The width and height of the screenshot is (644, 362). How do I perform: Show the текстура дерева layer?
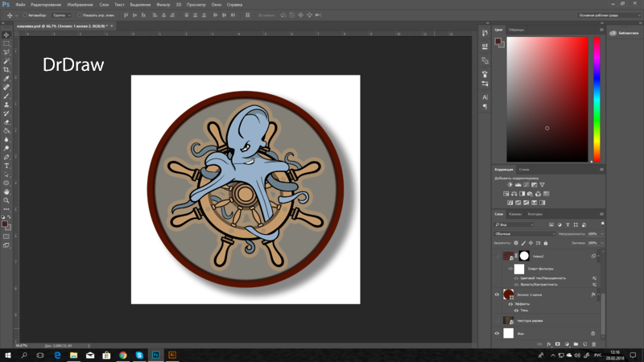(x=497, y=320)
